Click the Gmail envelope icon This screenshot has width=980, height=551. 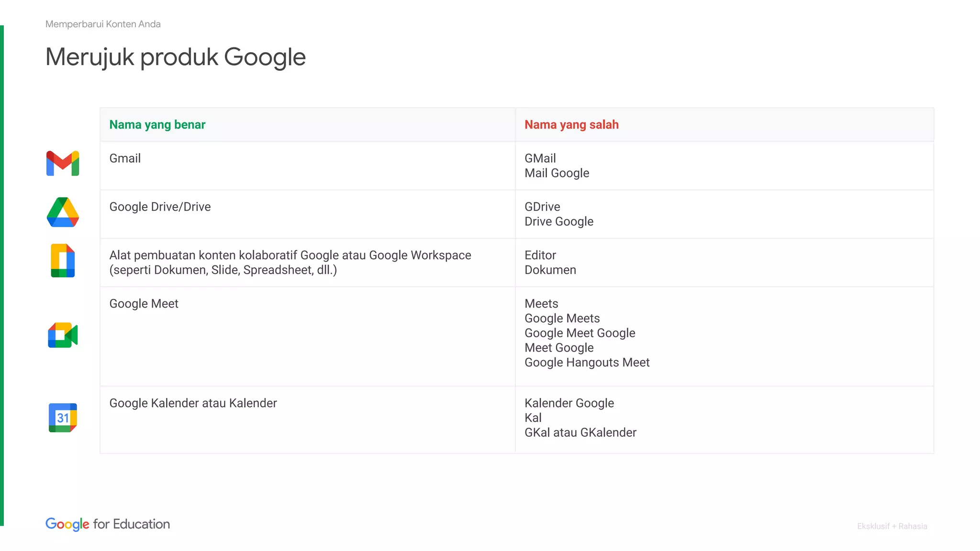click(x=63, y=164)
